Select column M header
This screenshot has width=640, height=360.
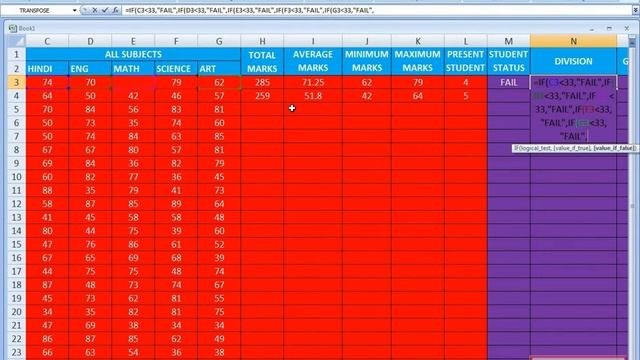509,41
